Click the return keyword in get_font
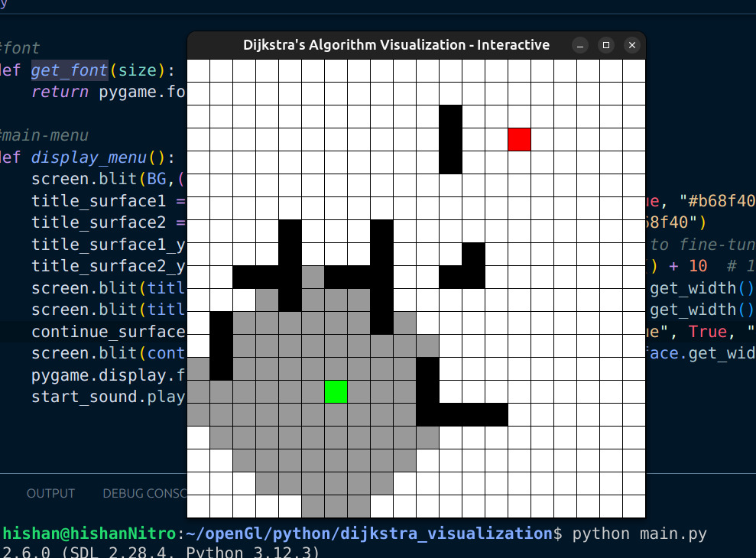 pos(60,92)
